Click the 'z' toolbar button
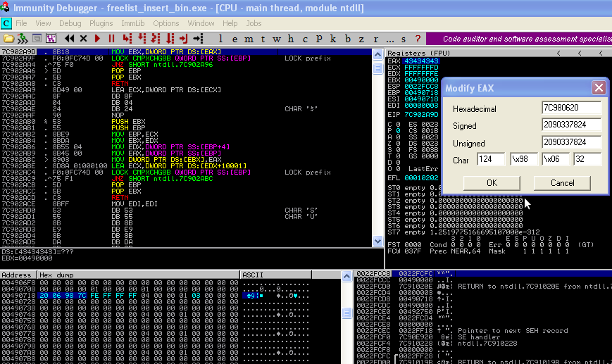The image size is (612, 364). [361, 39]
